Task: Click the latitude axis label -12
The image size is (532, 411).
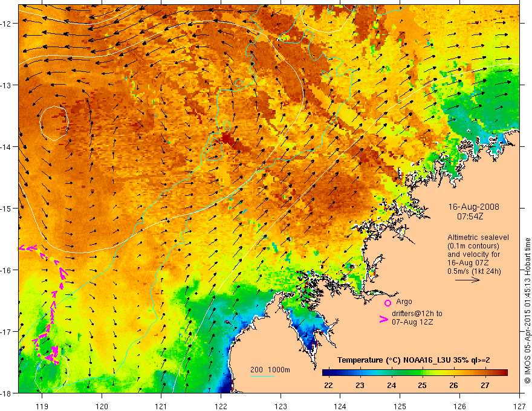Action: (6, 24)
